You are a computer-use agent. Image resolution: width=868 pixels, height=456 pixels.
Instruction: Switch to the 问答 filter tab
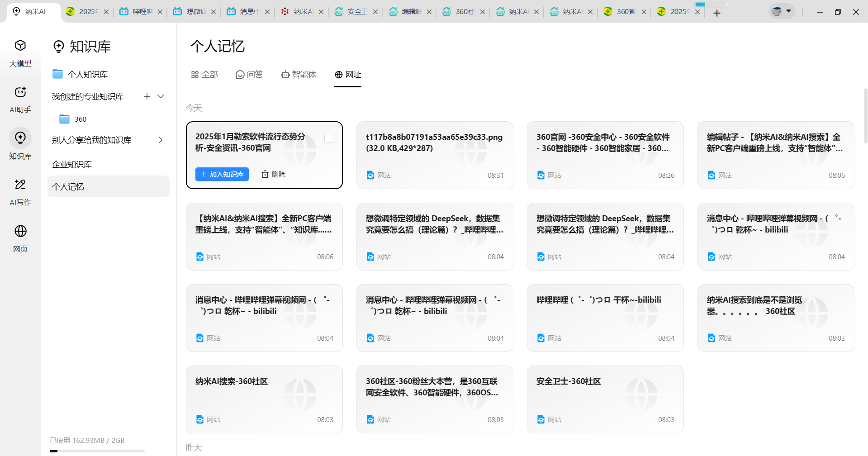tap(249, 75)
